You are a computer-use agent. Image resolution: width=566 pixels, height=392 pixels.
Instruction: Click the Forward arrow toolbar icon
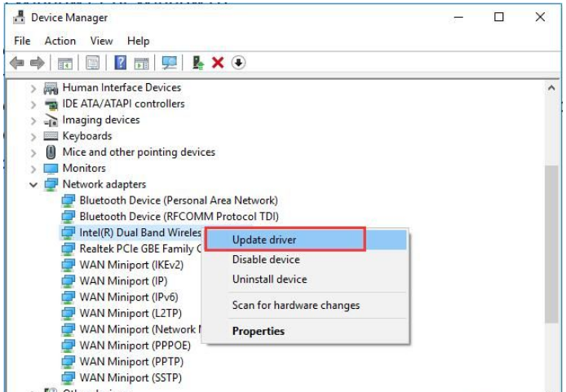coord(37,63)
